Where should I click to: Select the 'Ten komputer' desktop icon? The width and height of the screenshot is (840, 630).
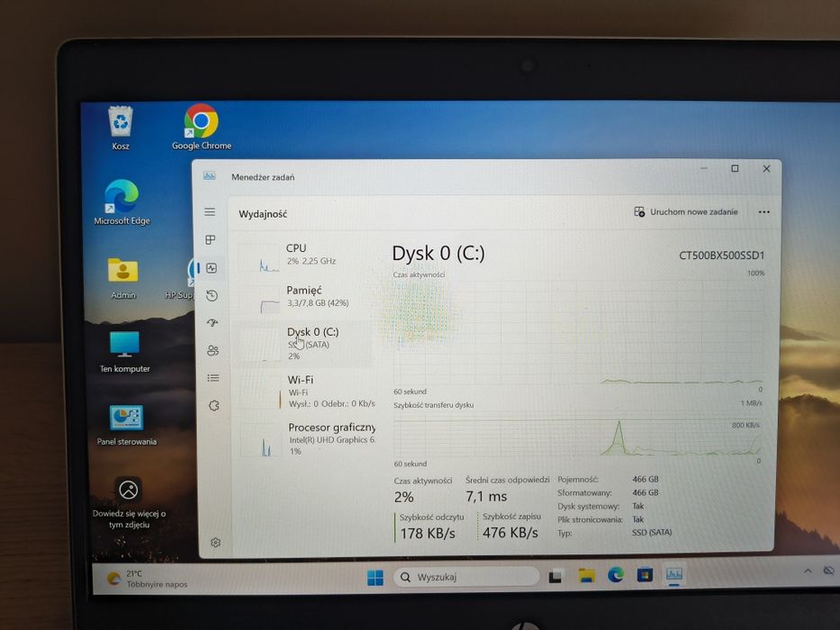124,351
